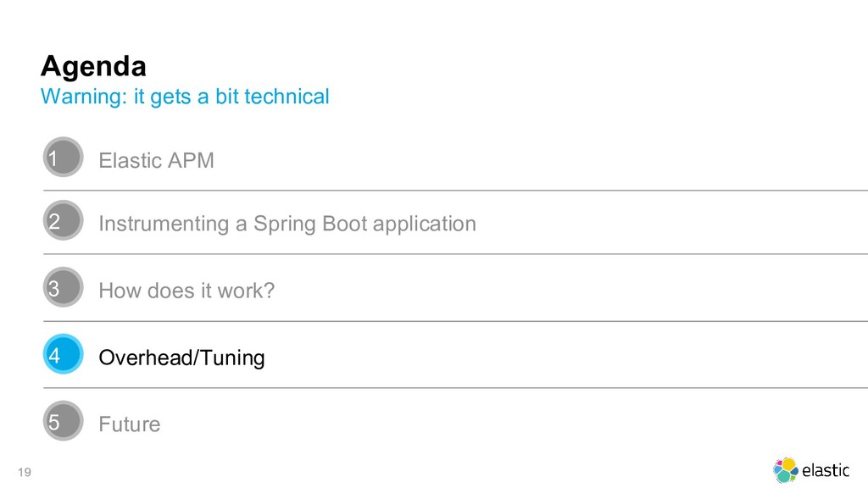Screen dimensions: 868x488
Task: Click the number 2 circle bullet
Action: point(63,221)
